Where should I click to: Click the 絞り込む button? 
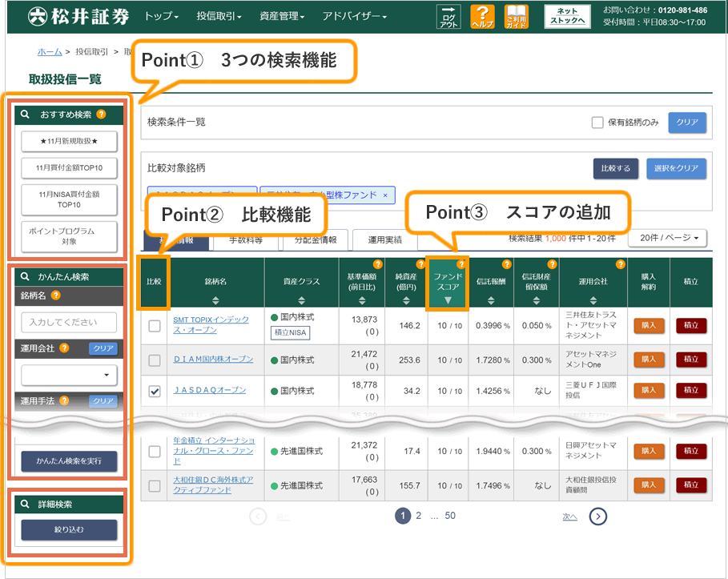[69, 530]
